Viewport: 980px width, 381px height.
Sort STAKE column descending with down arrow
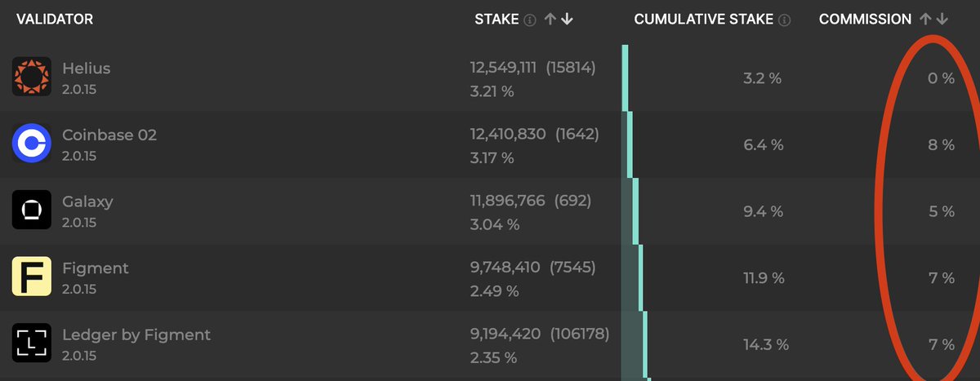567,20
